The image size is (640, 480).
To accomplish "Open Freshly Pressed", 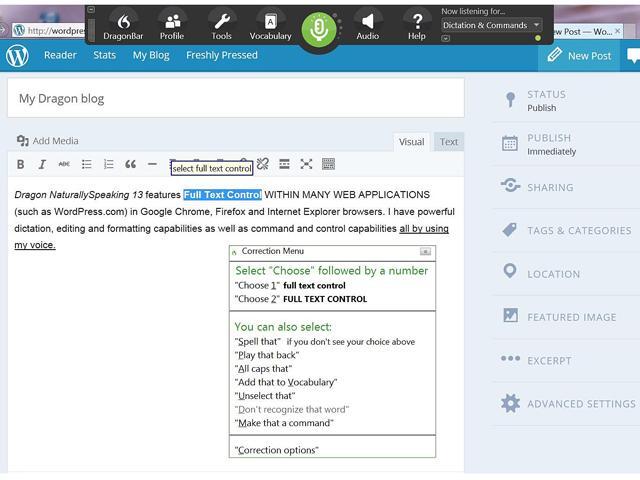I will 222,55.
